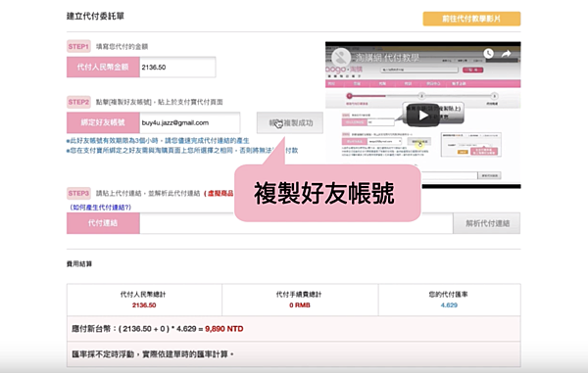Screen dimensions: 588x373
Task: Click the 9,890 NTD total amount
Action: pos(224,329)
